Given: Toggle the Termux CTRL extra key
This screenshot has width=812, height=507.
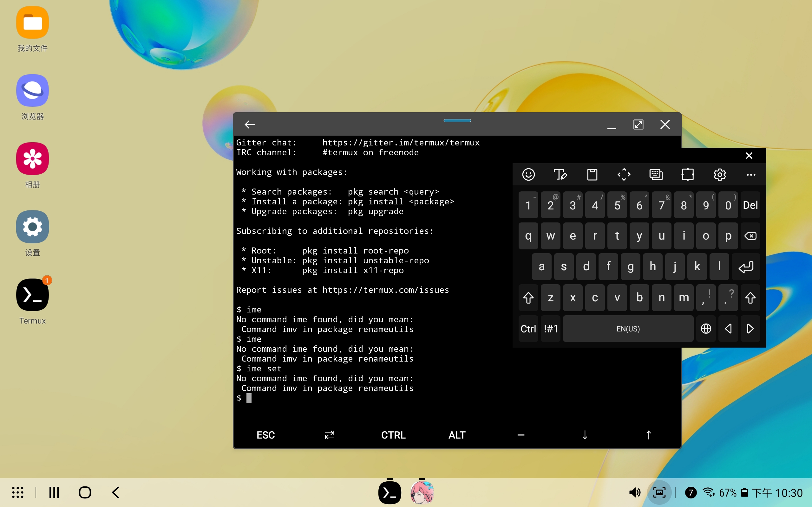Looking at the screenshot, I should click(x=393, y=435).
